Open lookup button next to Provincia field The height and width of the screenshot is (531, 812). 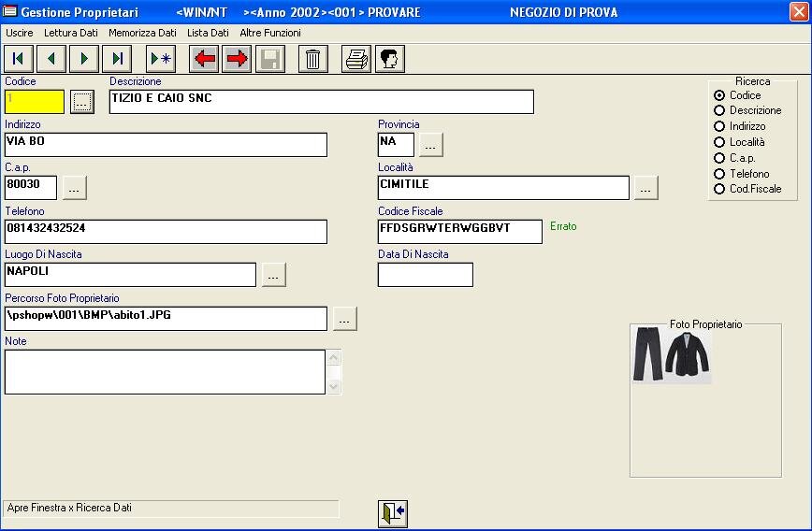click(x=430, y=145)
